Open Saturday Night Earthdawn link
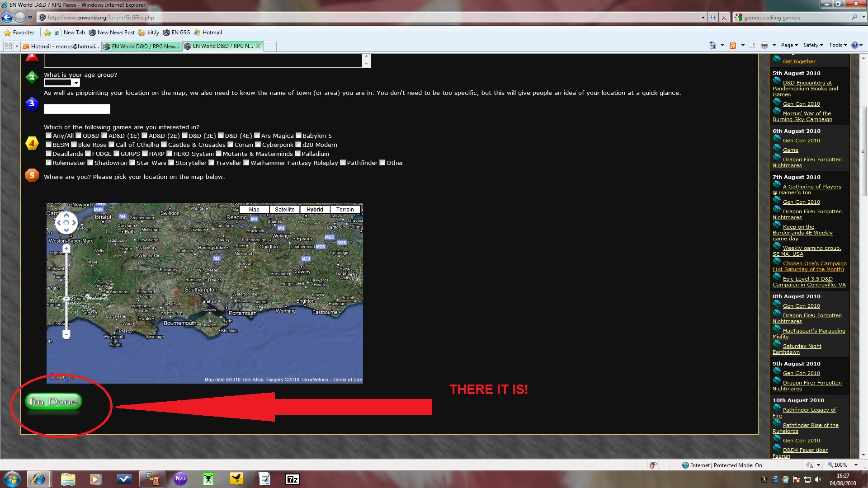 (797, 349)
